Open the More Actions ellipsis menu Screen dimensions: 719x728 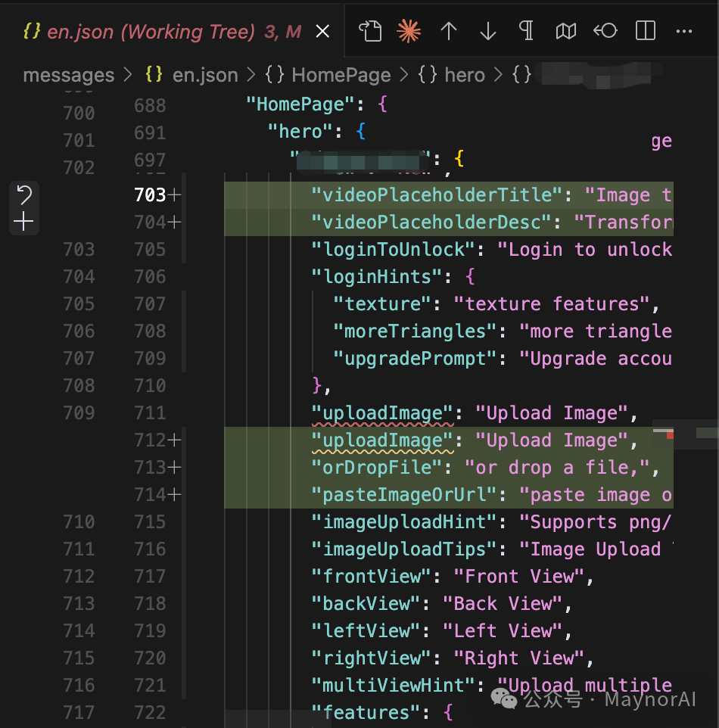[684, 31]
